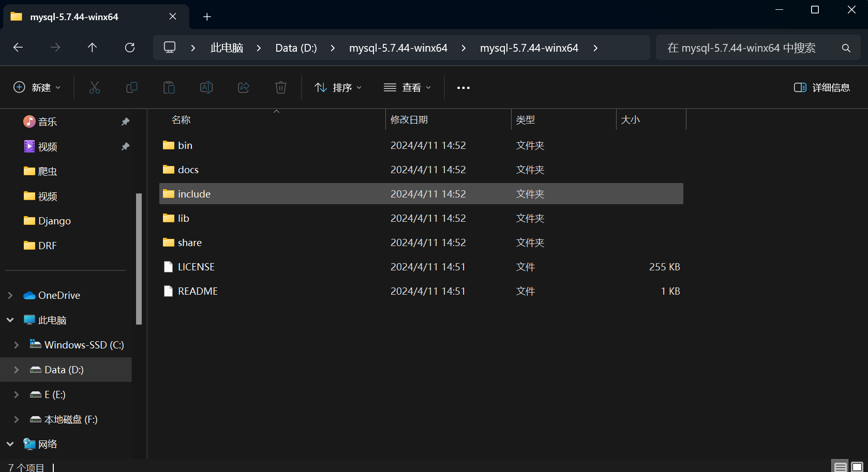Select the lib folder row
The height and width of the screenshot is (472, 868).
[421, 218]
